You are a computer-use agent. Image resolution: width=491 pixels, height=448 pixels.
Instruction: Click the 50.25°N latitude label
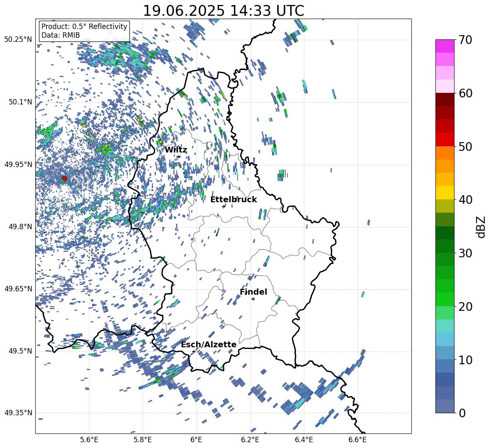pyautogui.click(x=18, y=40)
